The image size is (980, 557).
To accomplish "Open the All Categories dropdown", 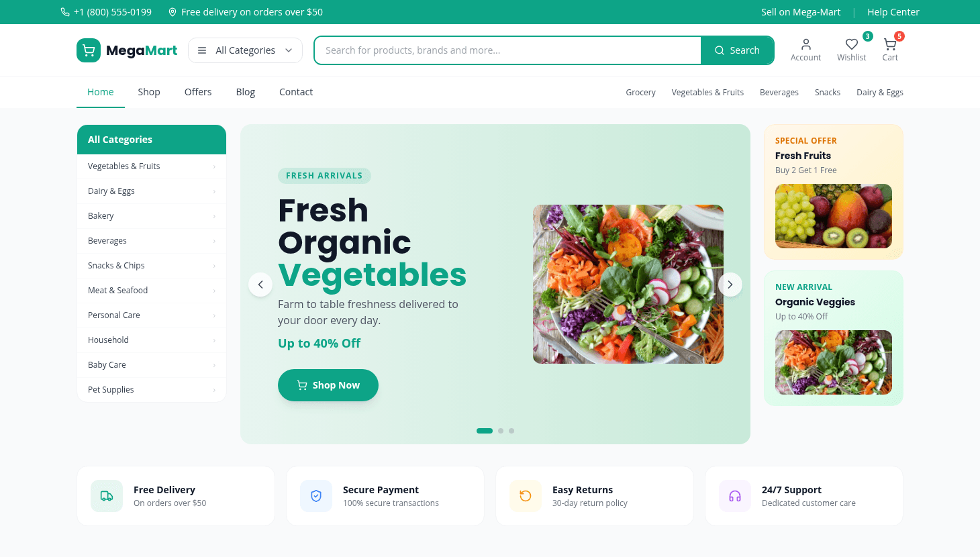I will (x=245, y=50).
